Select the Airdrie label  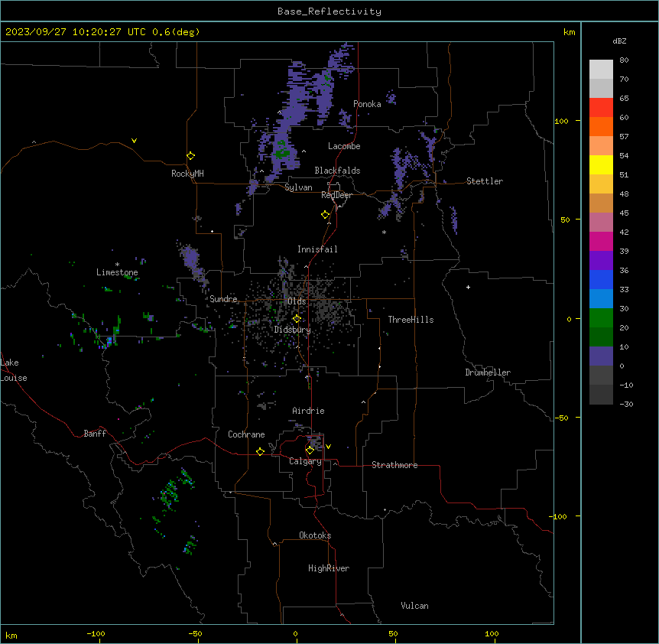308,411
